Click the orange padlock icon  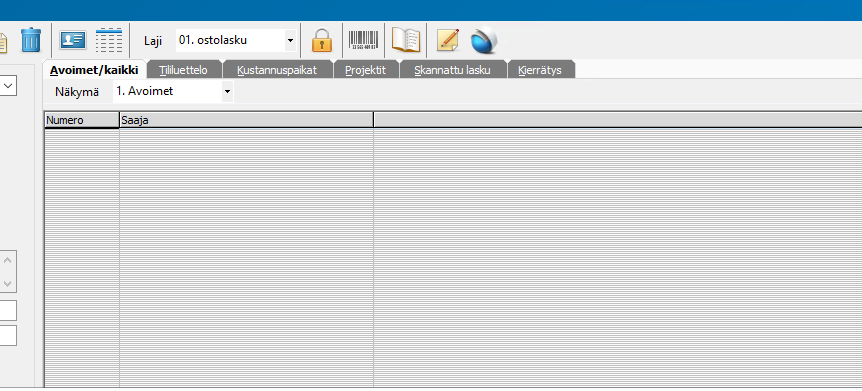[x=322, y=41]
